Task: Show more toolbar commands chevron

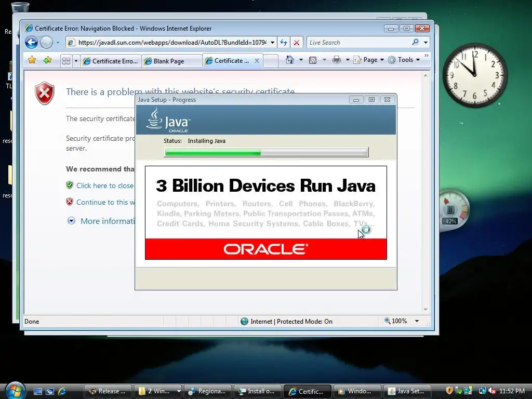Action: 426,55
